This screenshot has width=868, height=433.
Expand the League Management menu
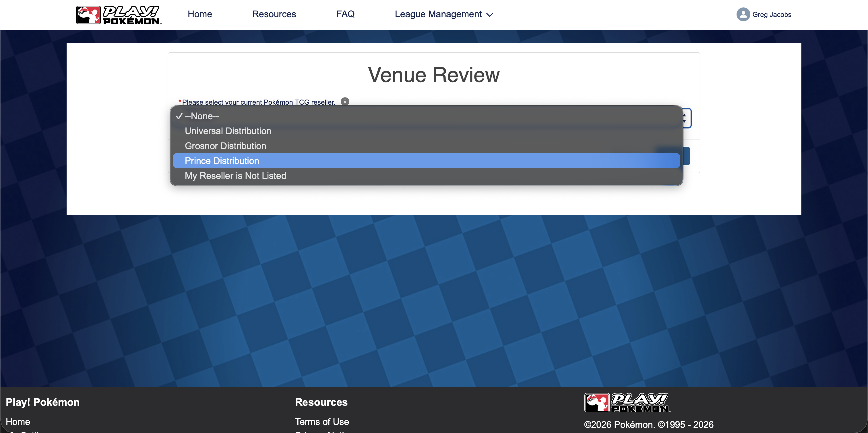(438, 14)
